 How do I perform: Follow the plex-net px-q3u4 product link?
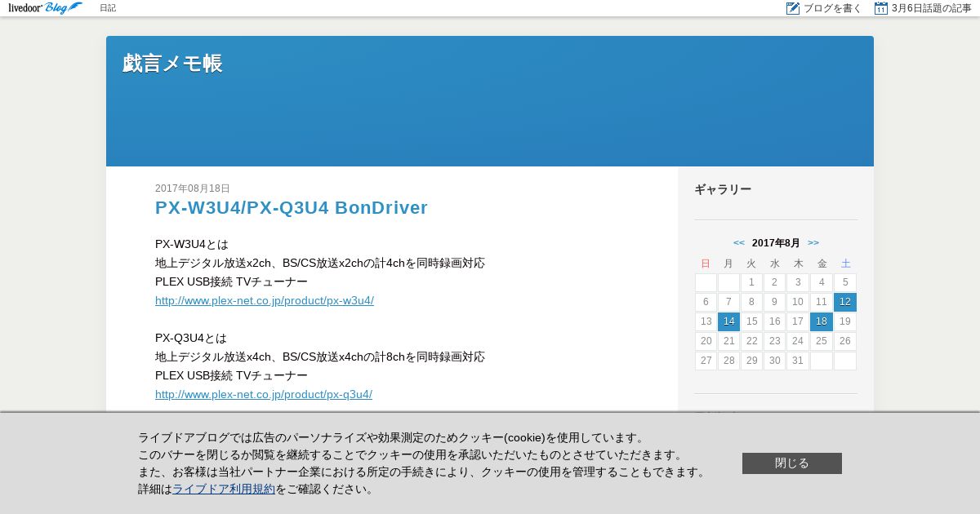(x=264, y=394)
